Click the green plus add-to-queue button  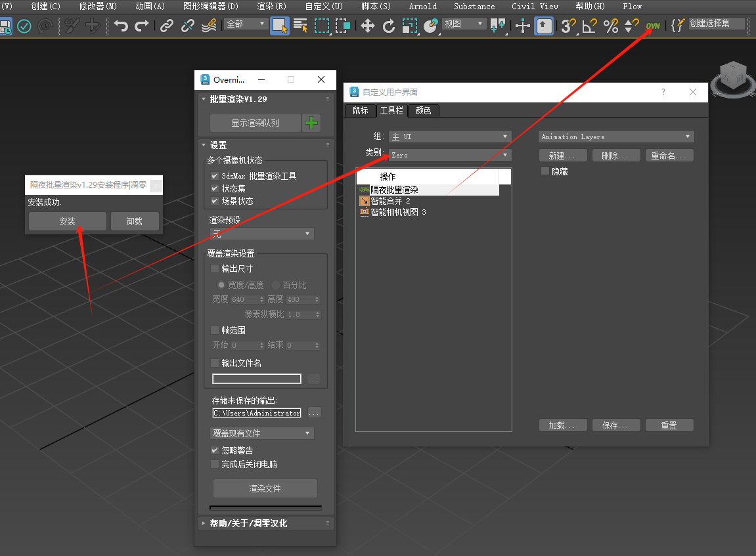[311, 123]
